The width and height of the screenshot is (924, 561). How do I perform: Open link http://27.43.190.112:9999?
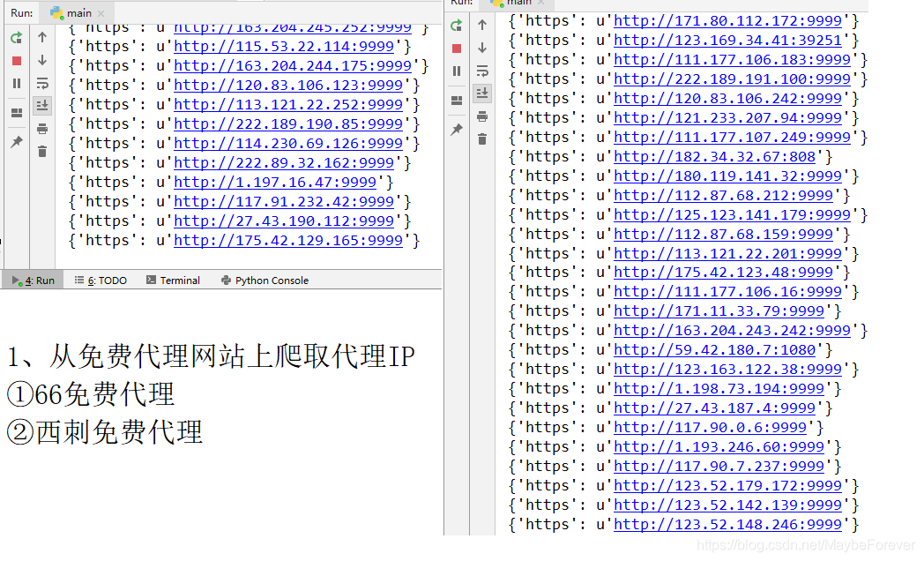point(283,221)
